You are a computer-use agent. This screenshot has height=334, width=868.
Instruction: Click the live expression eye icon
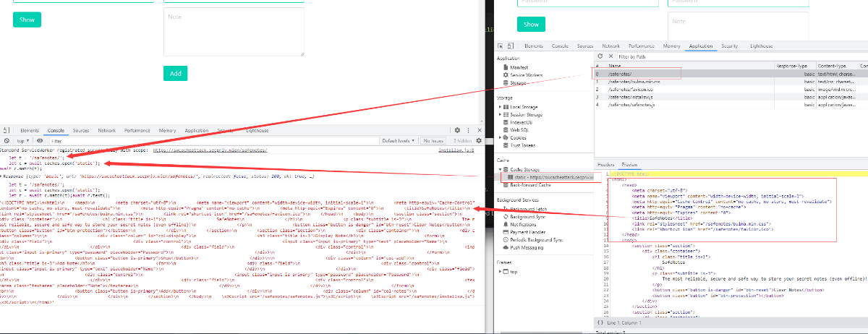40,140
